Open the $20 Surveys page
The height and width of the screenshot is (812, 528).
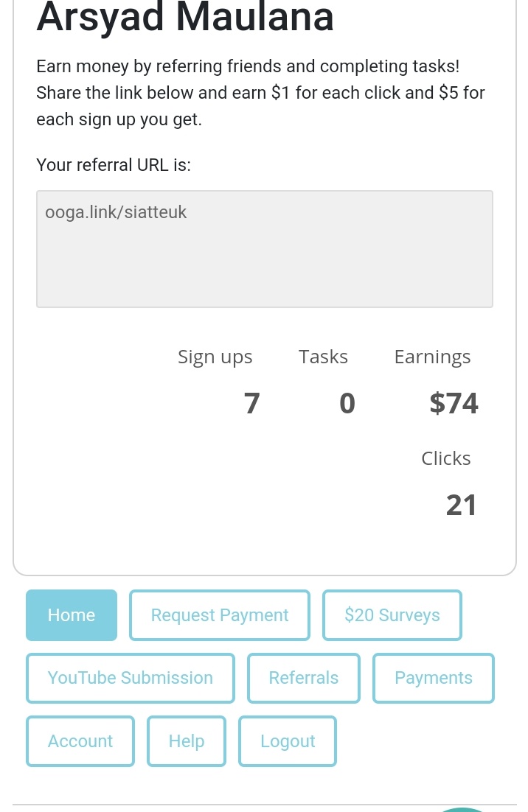click(x=392, y=615)
